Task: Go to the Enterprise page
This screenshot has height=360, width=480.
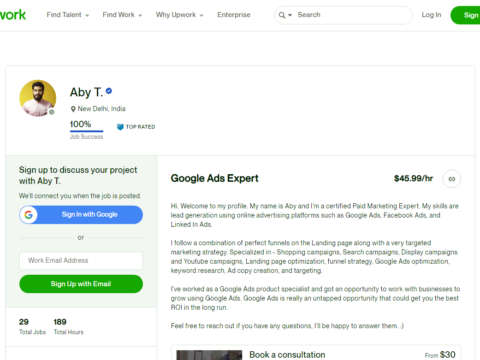Action: tap(234, 15)
